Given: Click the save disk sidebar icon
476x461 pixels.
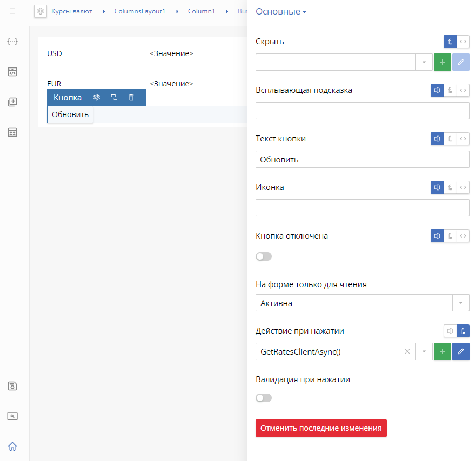Looking at the screenshot, I should pos(12,386).
